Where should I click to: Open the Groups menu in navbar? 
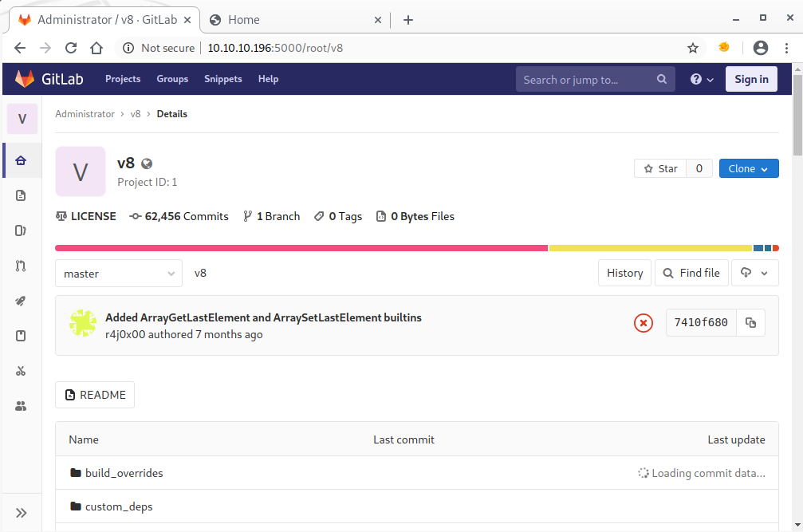pos(172,79)
